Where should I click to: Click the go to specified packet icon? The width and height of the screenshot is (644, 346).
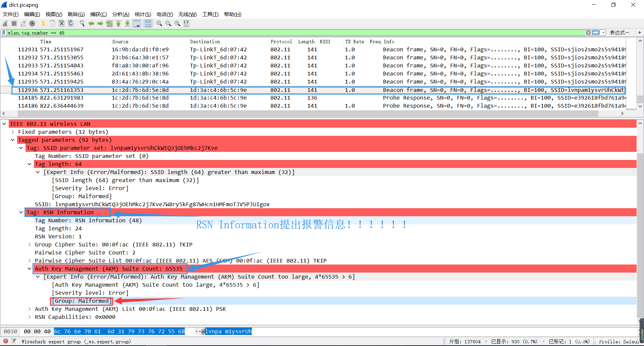tap(109, 23)
